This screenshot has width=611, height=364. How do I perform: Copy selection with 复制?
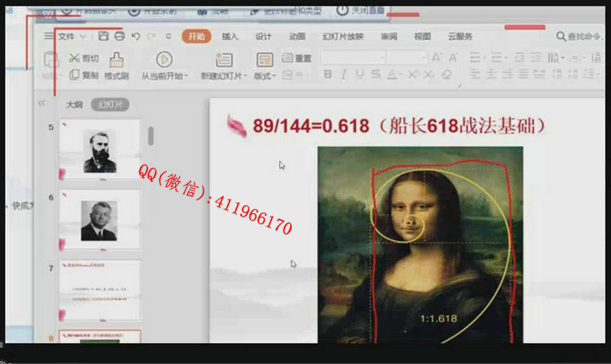tap(84, 75)
